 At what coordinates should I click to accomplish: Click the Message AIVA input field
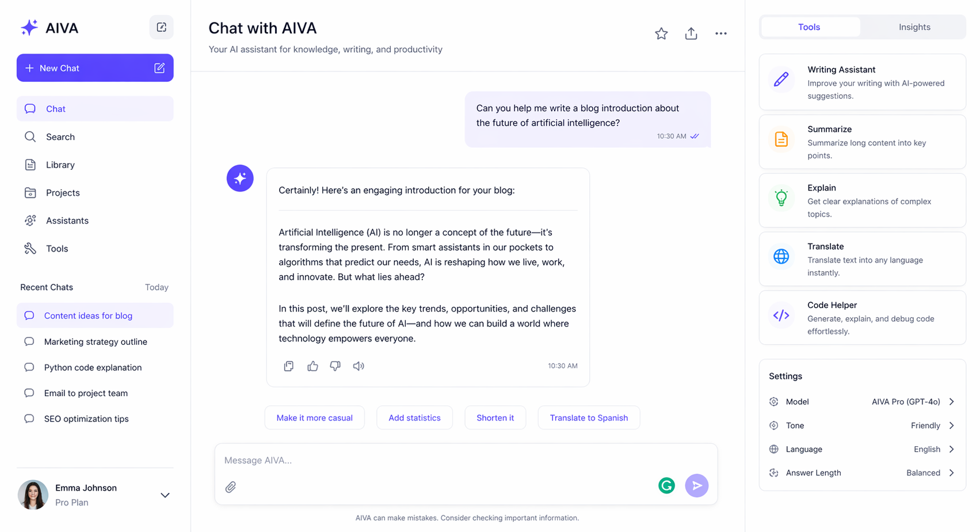click(403, 460)
